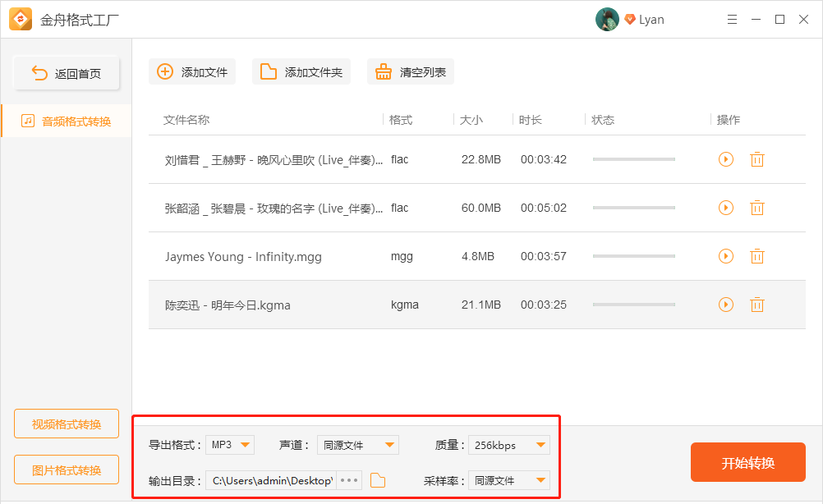Image resolution: width=823 pixels, height=504 pixels.
Task: Open the hamburger menu in title bar
Action: 731,20
